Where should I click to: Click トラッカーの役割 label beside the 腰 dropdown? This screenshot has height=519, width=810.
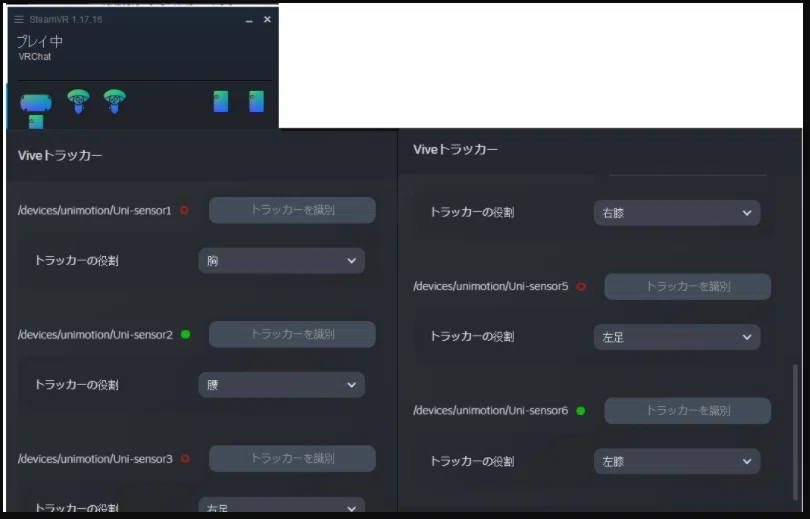pyautogui.click(x=76, y=385)
